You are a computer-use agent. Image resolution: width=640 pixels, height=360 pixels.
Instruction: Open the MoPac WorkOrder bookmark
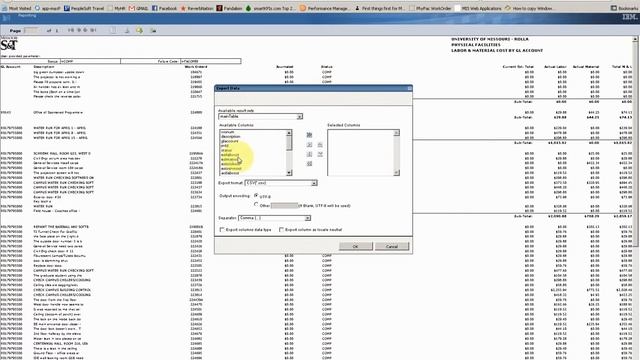click(x=430, y=8)
